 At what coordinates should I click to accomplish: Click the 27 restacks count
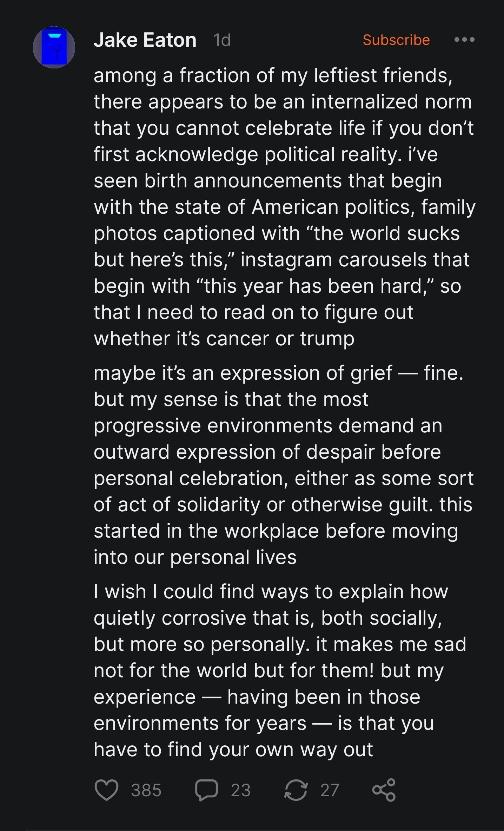pos(330,790)
